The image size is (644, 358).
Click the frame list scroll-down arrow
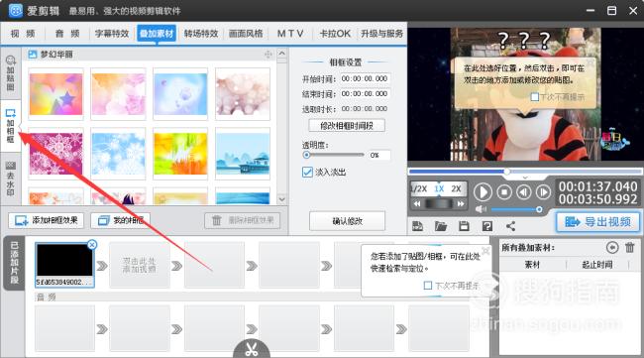point(281,199)
